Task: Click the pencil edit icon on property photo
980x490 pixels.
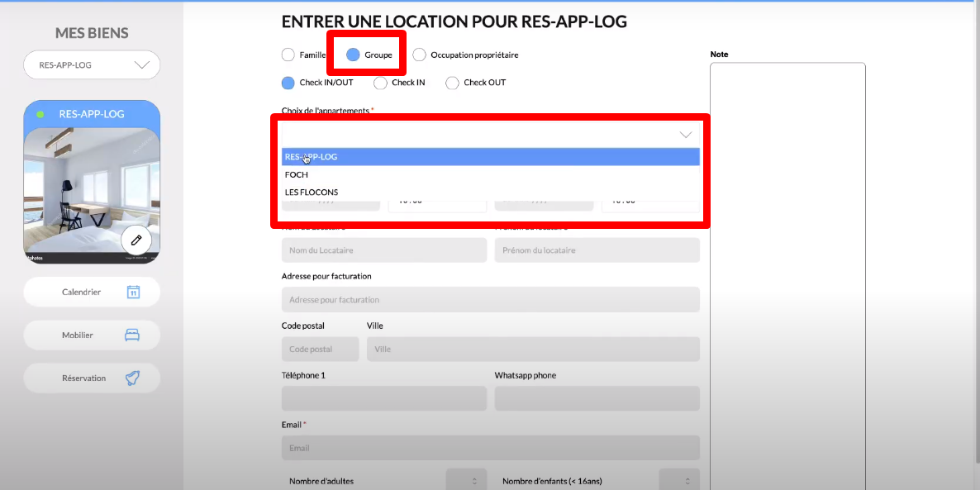Action: pos(136,240)
